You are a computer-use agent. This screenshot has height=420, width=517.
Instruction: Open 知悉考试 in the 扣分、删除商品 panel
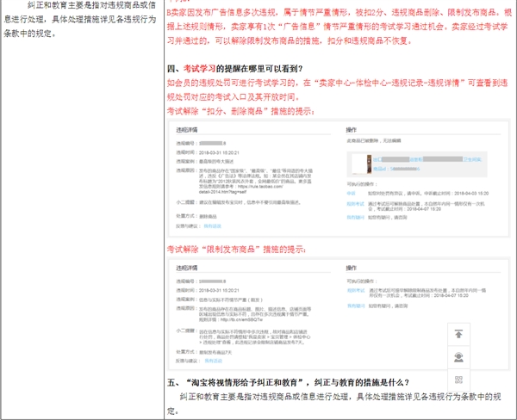click(x=354, y=205)
